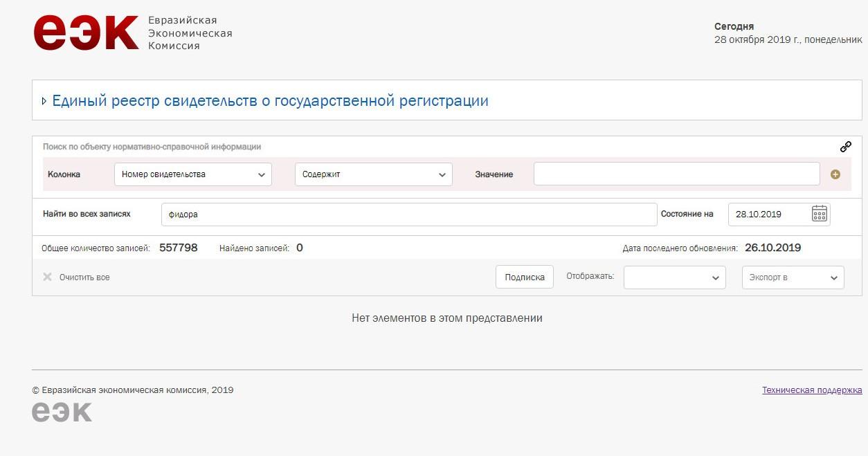Click 28 октября 2019 г., понедельник text
The image size is (868, 456).
click(788, 40)
